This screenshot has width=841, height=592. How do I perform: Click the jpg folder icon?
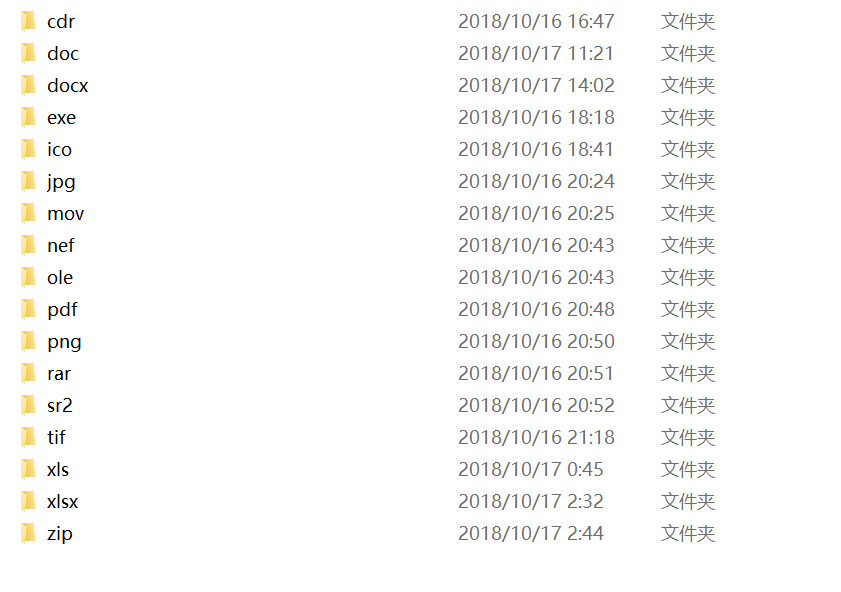28,181
